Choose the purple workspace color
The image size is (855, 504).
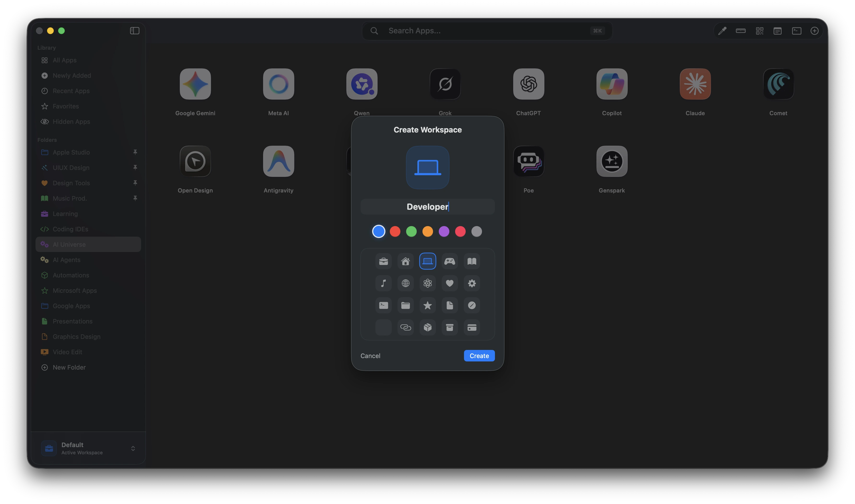coord(444,231)
